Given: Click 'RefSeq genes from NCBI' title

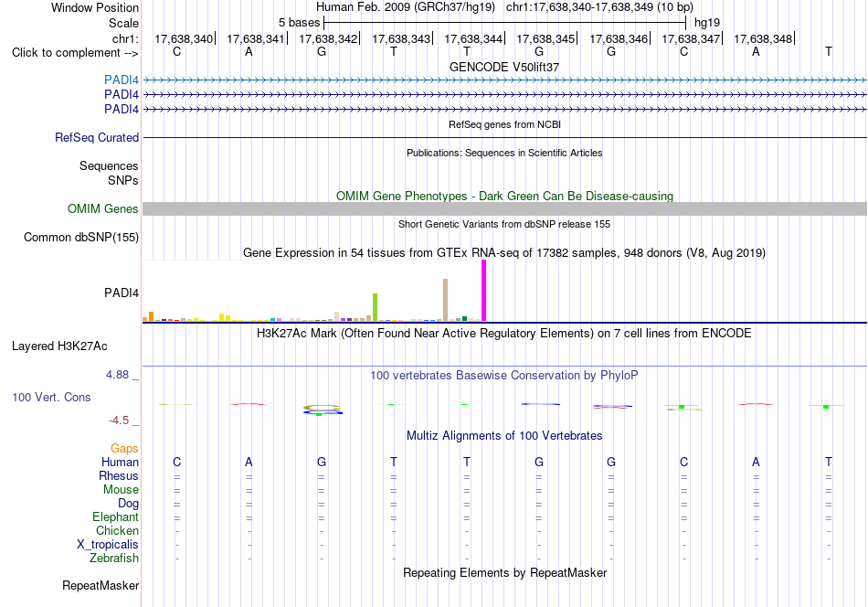Looking at the screenshot, I should pos(504,124).
